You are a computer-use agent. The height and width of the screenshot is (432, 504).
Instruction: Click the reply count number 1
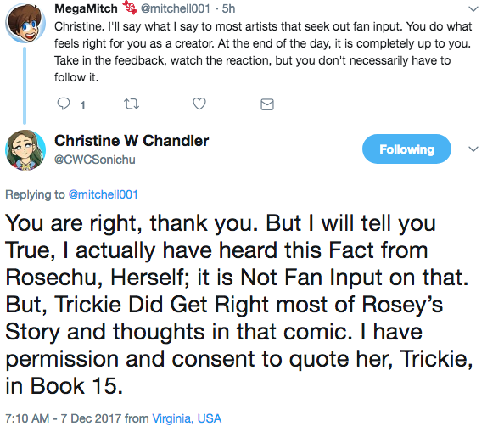click(x=82, y=104)
